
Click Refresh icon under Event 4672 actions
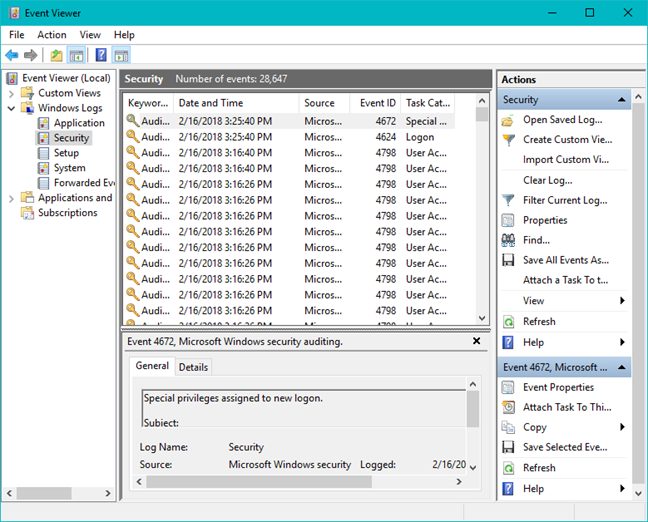coord(508,468)
